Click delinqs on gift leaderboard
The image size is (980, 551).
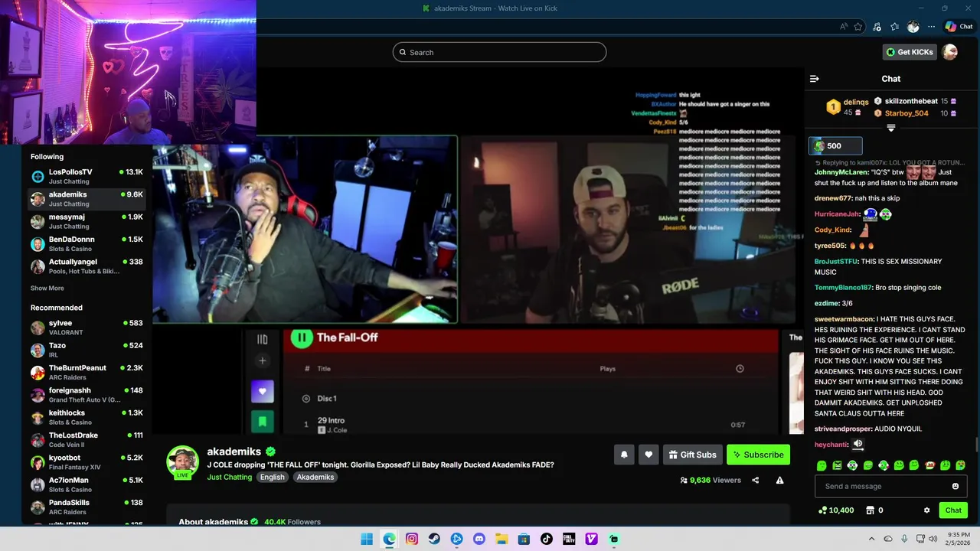tap(856, 102)
